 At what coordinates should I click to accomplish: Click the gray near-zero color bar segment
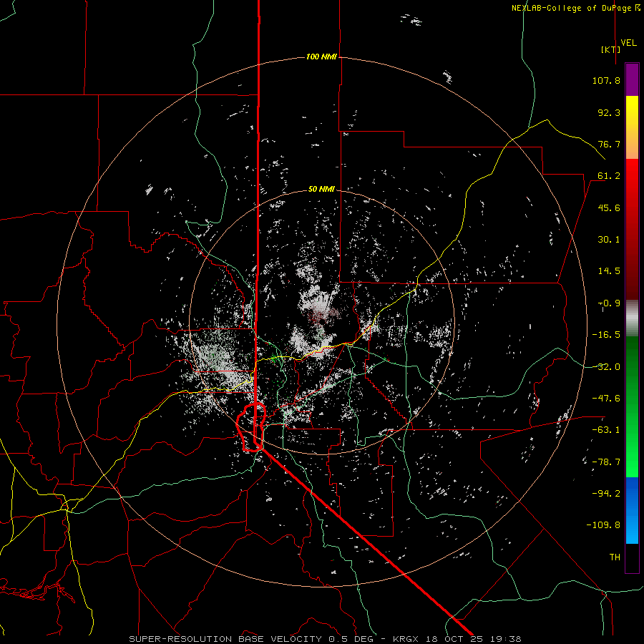[632, 318]
